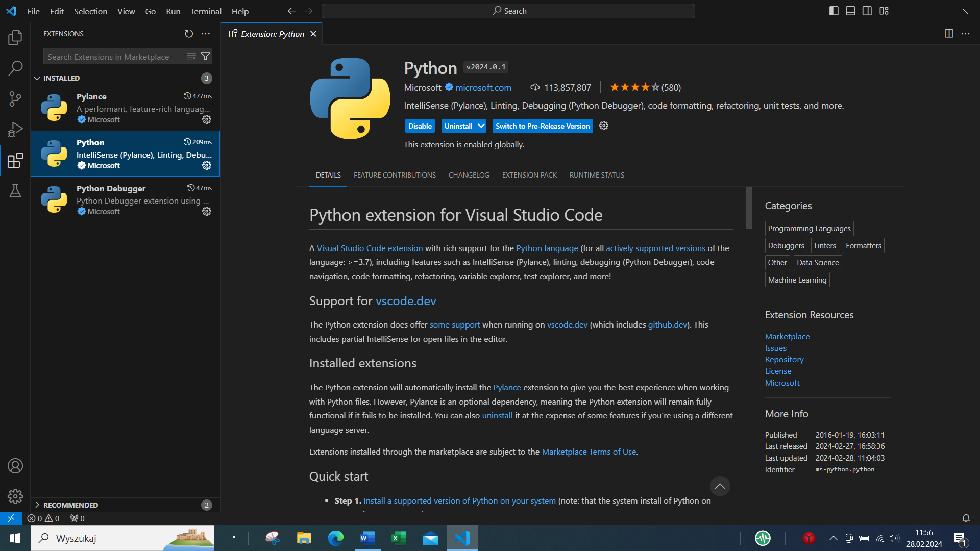Click the Uninstall button
980x551 pixels.
coord(458,126)
